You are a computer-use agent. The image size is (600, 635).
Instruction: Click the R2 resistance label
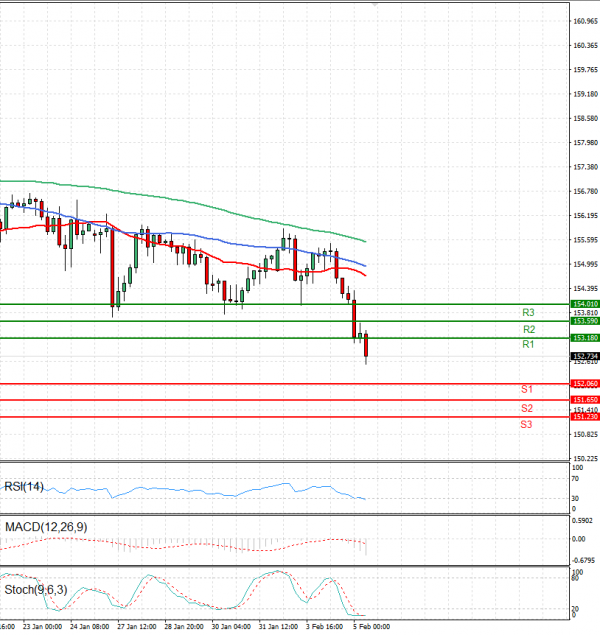pyautogui.click(x=529, y=329)
